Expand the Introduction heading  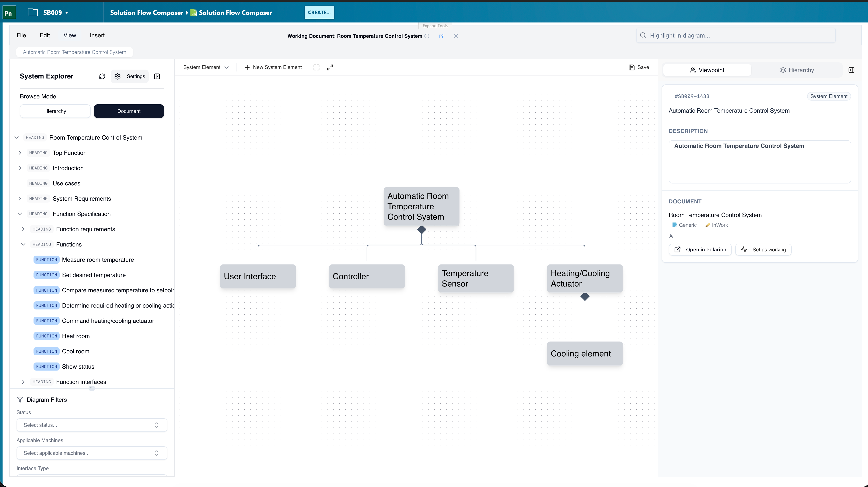[20, 168]
